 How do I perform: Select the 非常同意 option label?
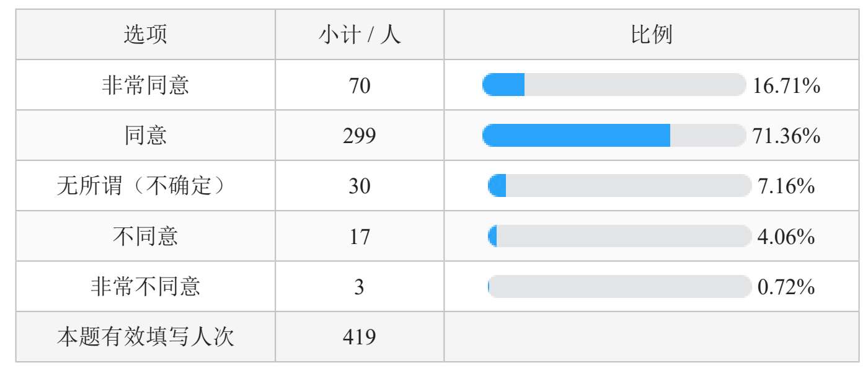point(145,85)
